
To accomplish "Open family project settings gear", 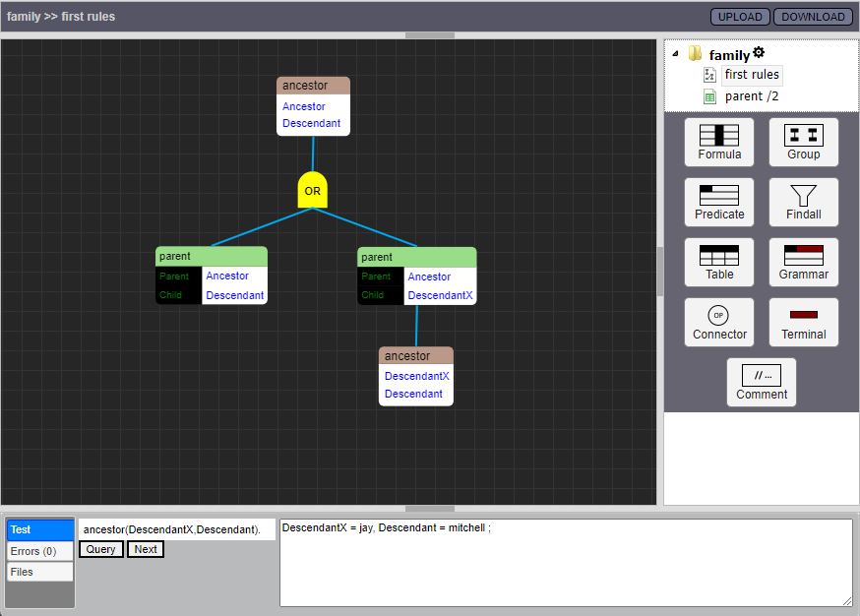I will (759, 53).
